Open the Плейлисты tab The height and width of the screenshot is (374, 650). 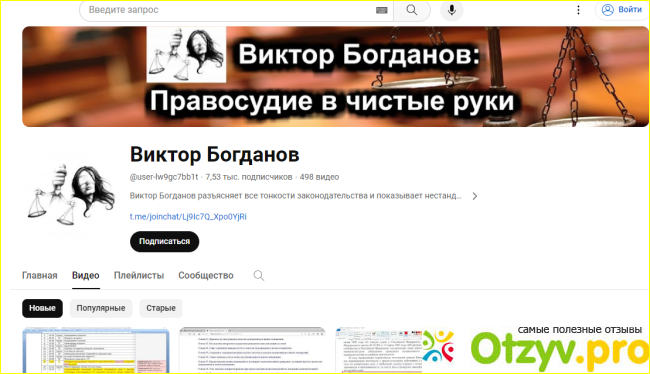(x=139, y=275)
